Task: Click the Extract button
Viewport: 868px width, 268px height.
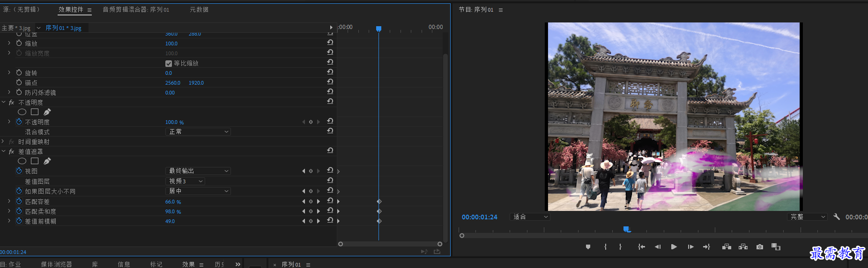Action: (743, 247)
